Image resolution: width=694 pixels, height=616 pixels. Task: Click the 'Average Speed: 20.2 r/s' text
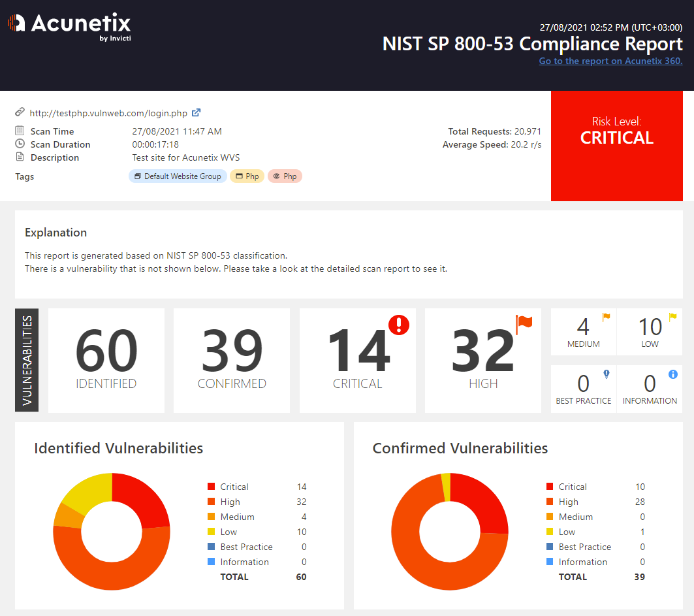point(492,145)
